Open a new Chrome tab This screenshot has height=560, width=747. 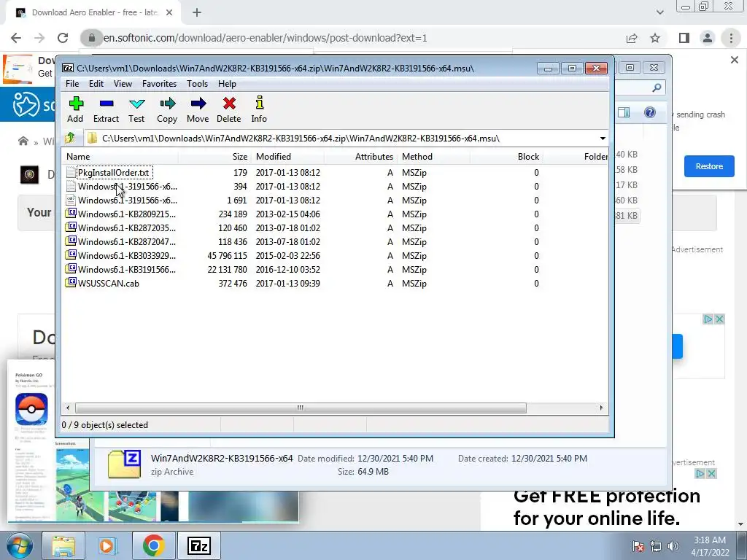[x=197, y=13]
